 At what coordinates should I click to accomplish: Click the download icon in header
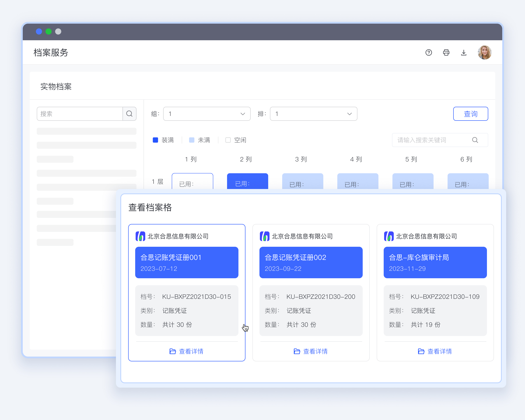(x=464, y=52)
